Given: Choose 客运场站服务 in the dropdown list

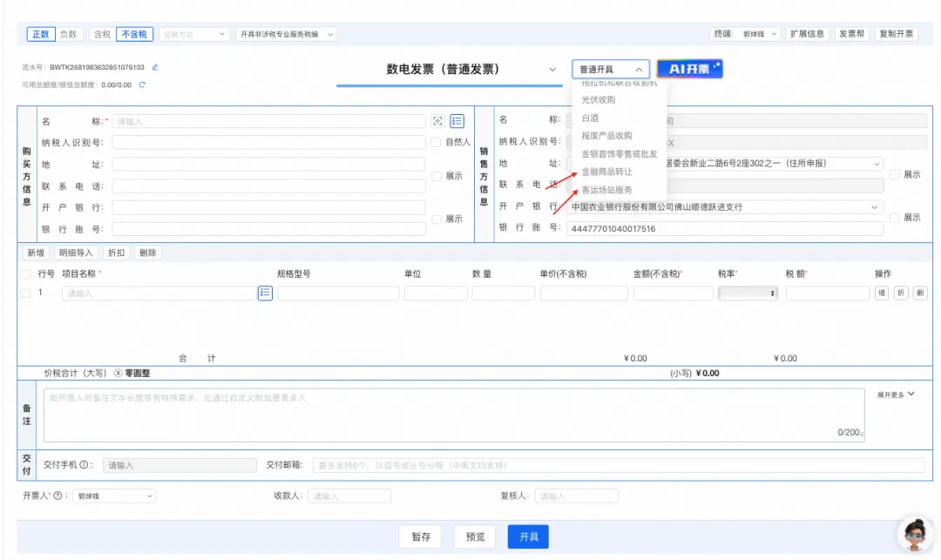Looking at the screenshot, I should pos(606,190).
